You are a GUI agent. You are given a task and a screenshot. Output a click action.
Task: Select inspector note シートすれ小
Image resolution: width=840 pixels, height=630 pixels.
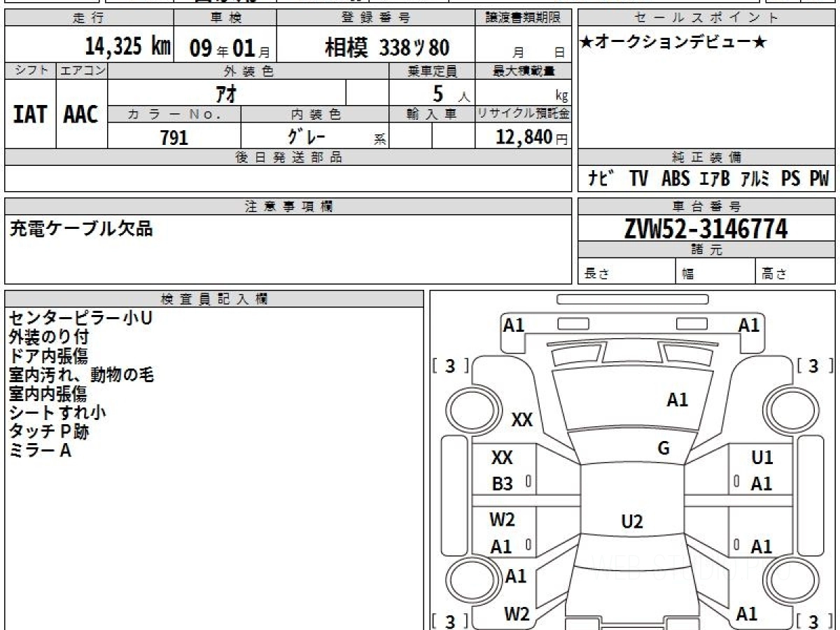[x=57, y=412]
